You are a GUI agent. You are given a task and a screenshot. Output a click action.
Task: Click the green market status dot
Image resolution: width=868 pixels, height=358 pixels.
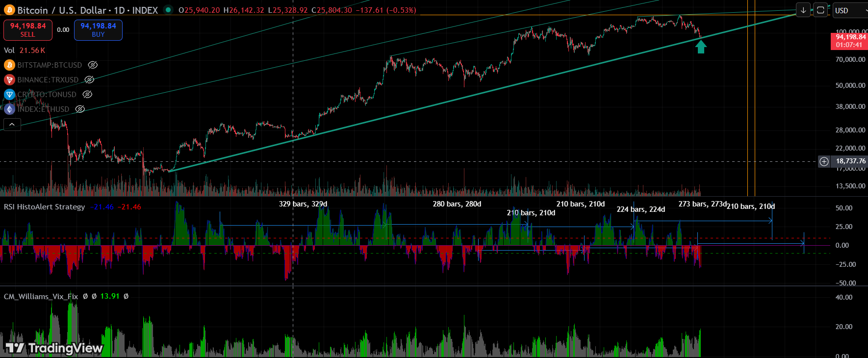[x=168, y=10]
